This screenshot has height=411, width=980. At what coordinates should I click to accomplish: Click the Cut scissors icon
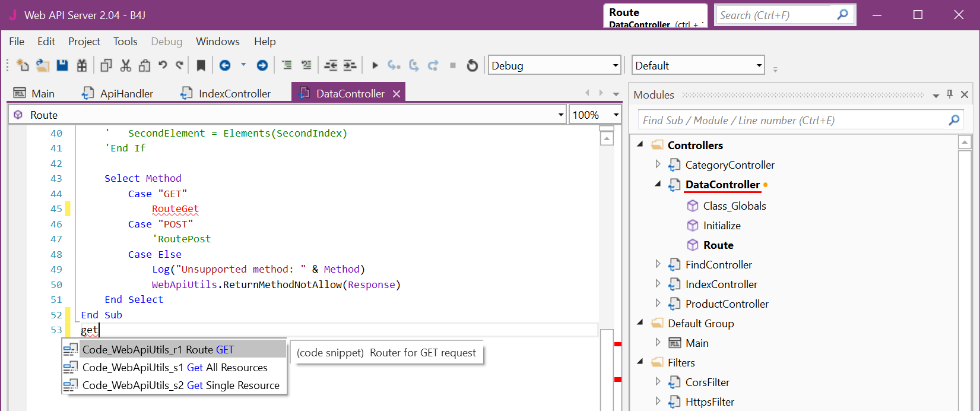[125, 65]
